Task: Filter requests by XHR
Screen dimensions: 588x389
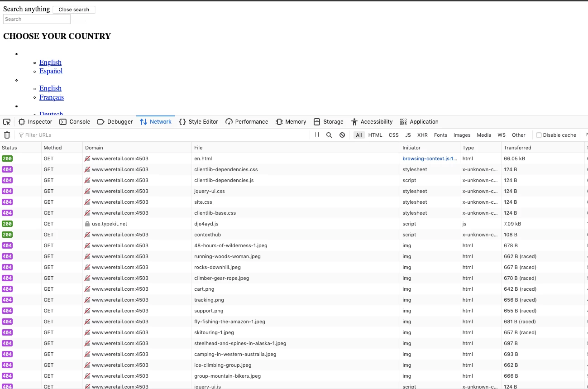Action: coord(422,135)
